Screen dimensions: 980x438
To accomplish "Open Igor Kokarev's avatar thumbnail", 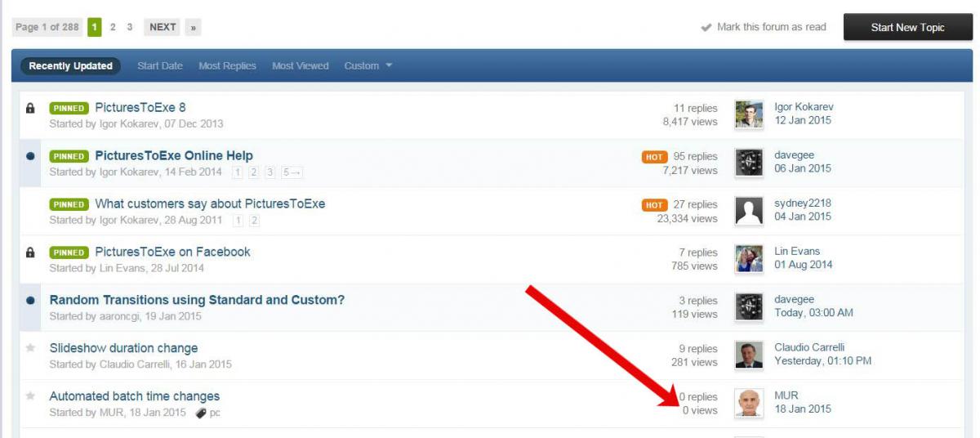I will tap(749, 115).
